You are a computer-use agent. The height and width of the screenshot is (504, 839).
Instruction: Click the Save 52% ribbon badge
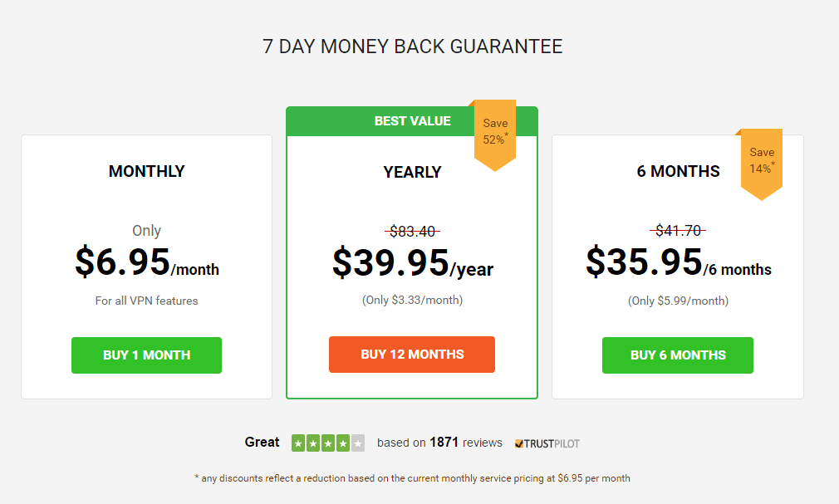[x=495, y=135]
